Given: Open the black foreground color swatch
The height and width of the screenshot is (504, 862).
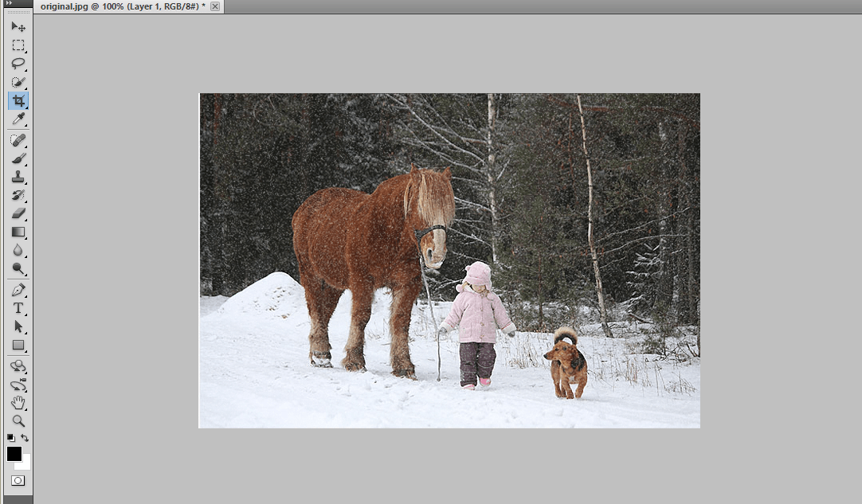Looking at the screenshot, I should point(14,453).
